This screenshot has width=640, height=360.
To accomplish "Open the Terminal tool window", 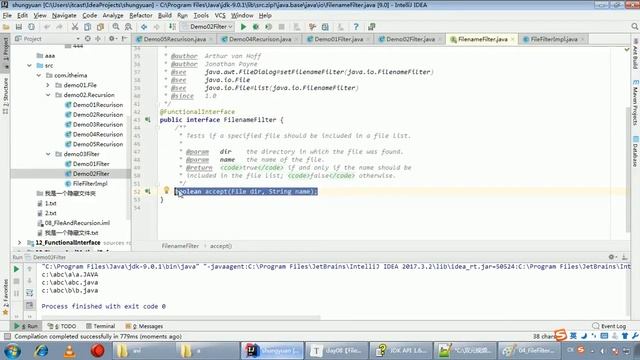I will click(100, 326).
